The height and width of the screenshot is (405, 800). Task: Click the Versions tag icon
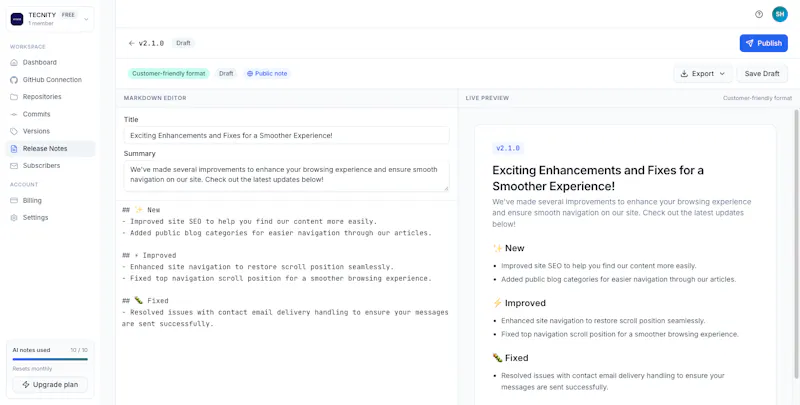tap(14, 131)
